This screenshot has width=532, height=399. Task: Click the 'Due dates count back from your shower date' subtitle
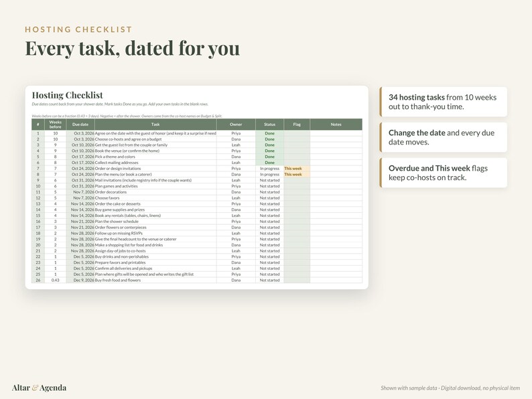pyautogui.click(x=120, y=104)
